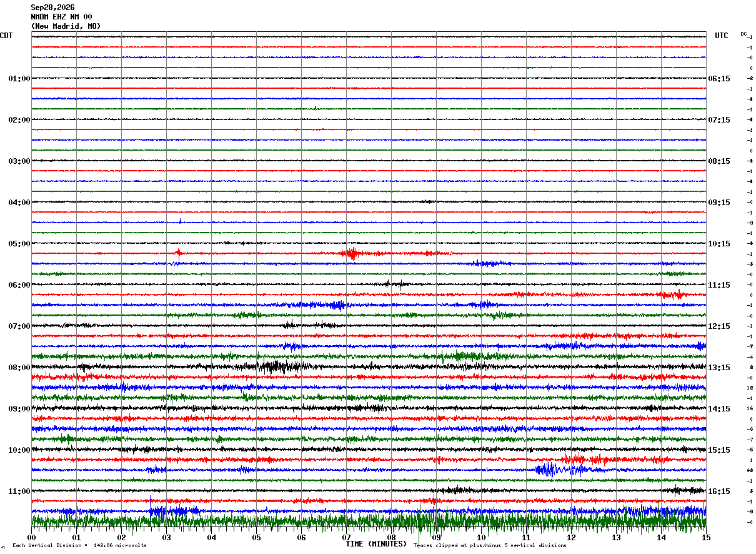Image resolution: width=756 pixels, height=554 pixels.
Task: Click the Sep28,2026 date header
Action: (x=52, y=8)
